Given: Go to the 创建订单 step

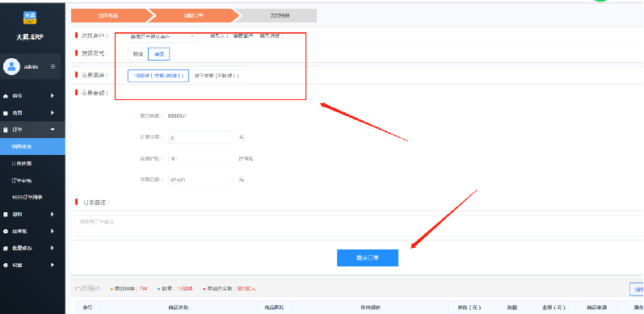Looking at the screenshot, I should click(x=194, y=15).
